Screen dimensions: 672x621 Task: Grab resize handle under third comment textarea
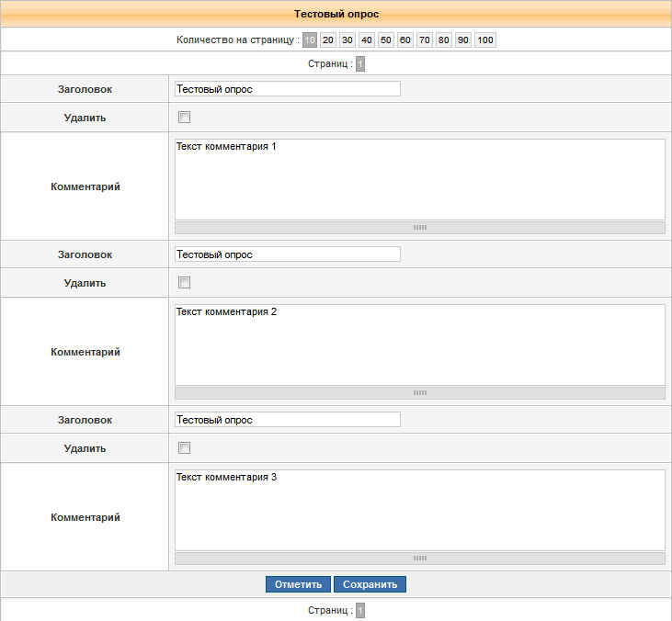click(x=420, y=558)
